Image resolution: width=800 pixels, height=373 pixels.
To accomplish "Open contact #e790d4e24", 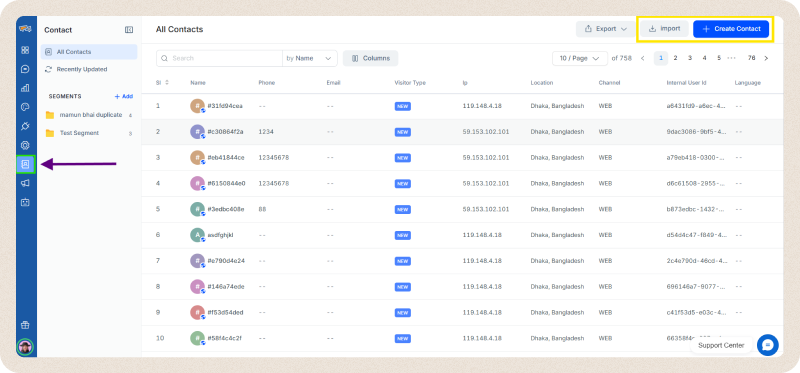I will (226, 261).
